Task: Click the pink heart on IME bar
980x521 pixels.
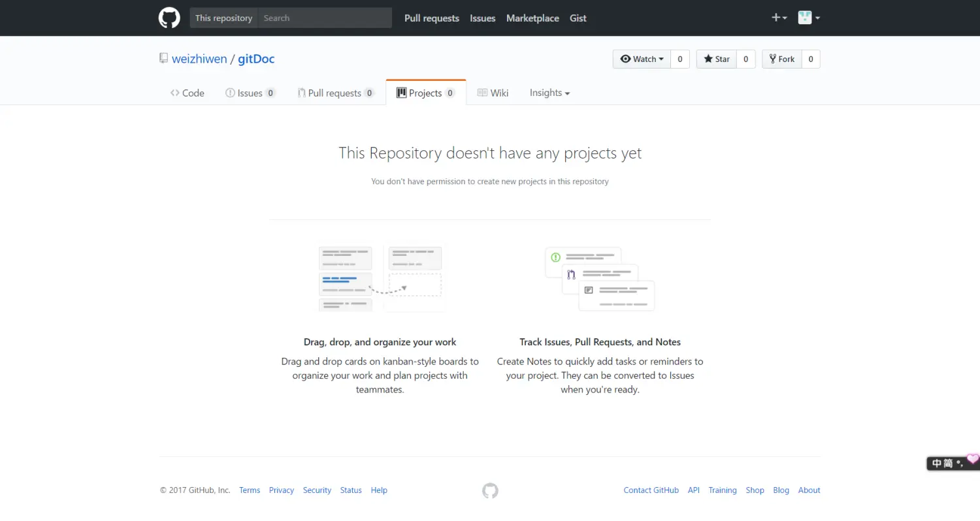Action: [973, 458]
